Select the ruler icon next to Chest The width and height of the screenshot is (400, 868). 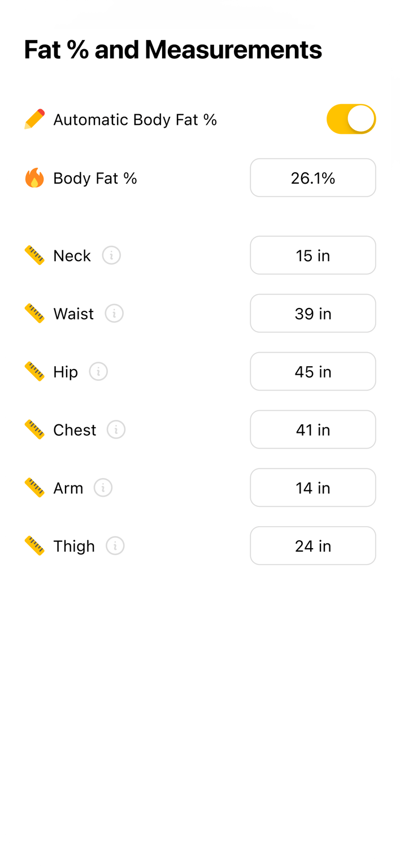click(x=35, y=429)
